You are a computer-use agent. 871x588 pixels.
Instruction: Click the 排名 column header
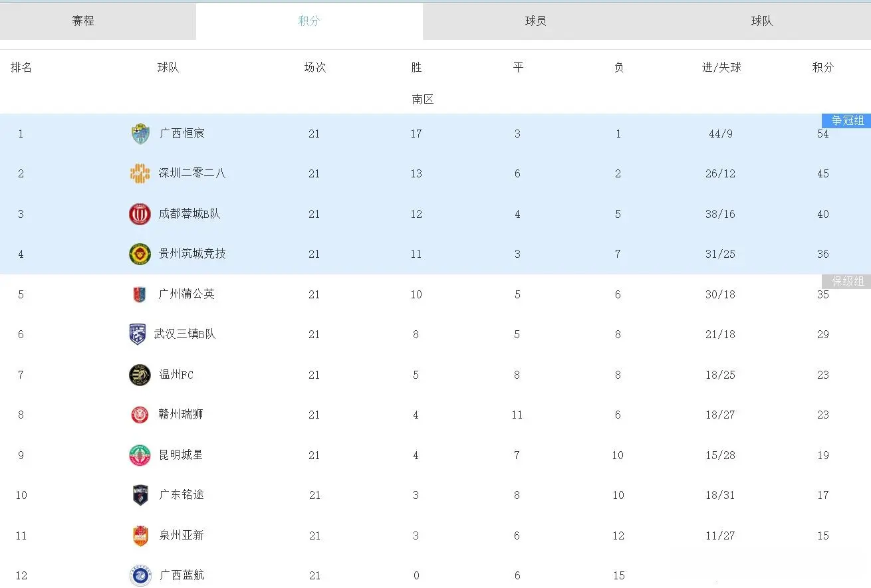pos(21,68)
